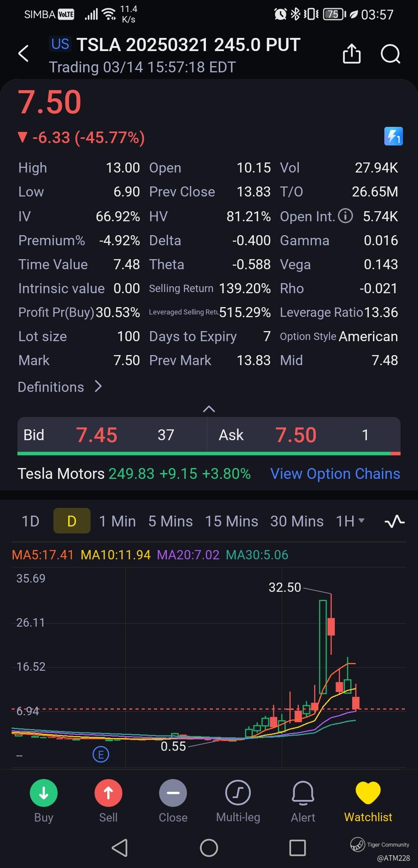Open the share icon
The image size is (418, 868).
pos(351,53)
